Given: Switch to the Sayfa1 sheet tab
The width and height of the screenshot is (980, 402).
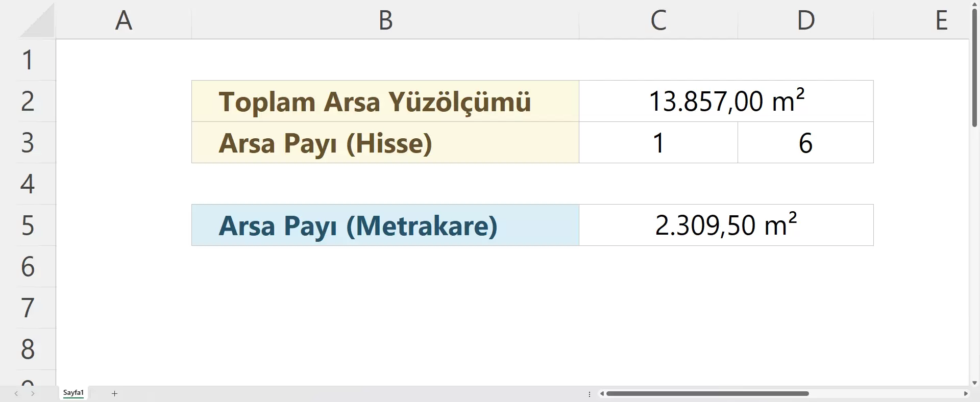Looking at the screenshot, I should (x=73, y=393).
